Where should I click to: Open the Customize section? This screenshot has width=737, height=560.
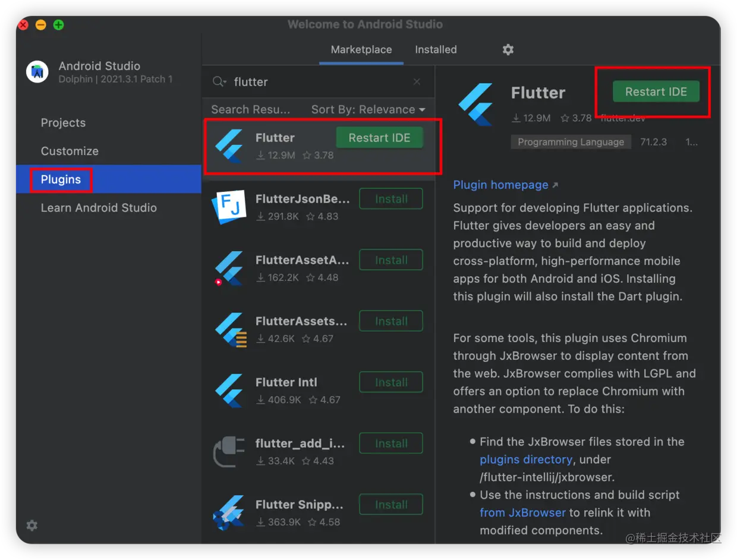point(70,151)
